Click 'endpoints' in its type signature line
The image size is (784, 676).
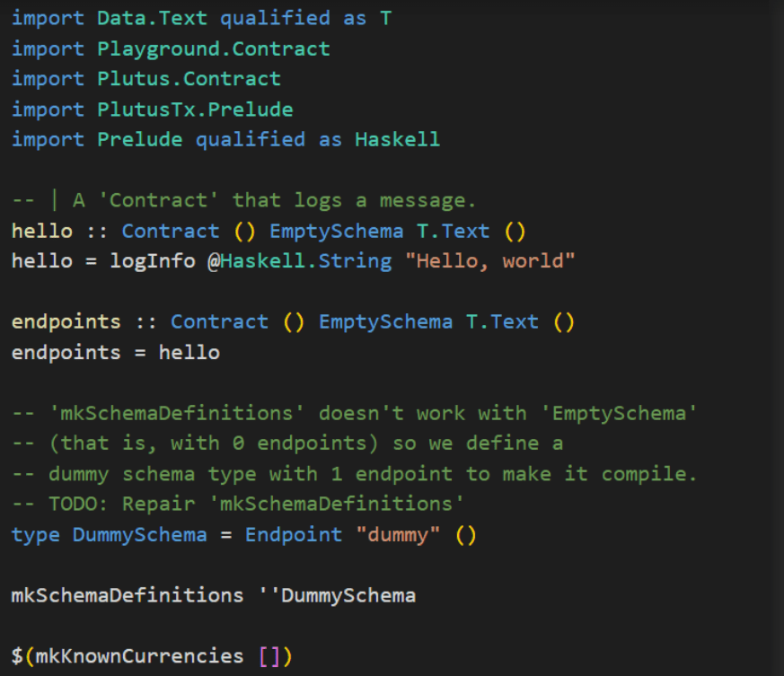click(x=66, y=321)
